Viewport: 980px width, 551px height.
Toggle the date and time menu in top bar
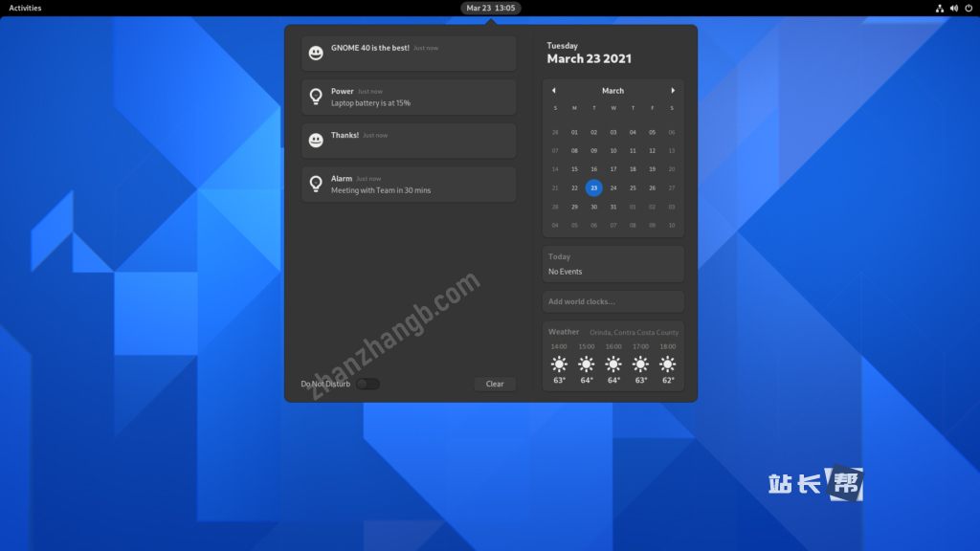(x=491, y=8)
